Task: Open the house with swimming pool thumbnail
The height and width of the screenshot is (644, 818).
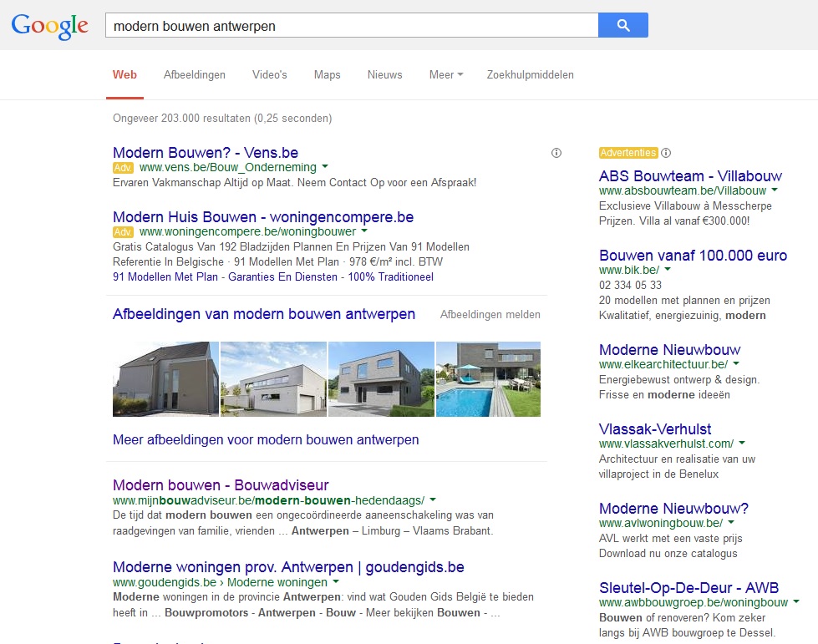Action: point(488,379)
